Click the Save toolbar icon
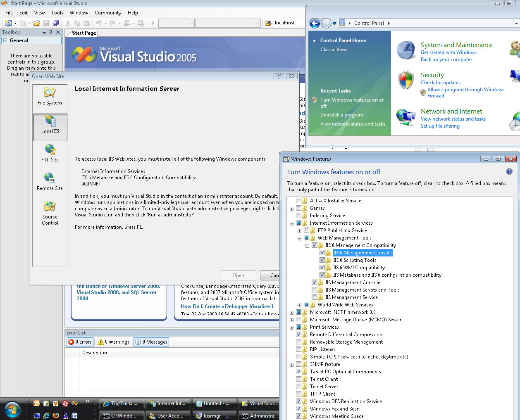This screenshot has width=520, height=420. (46, 23)
